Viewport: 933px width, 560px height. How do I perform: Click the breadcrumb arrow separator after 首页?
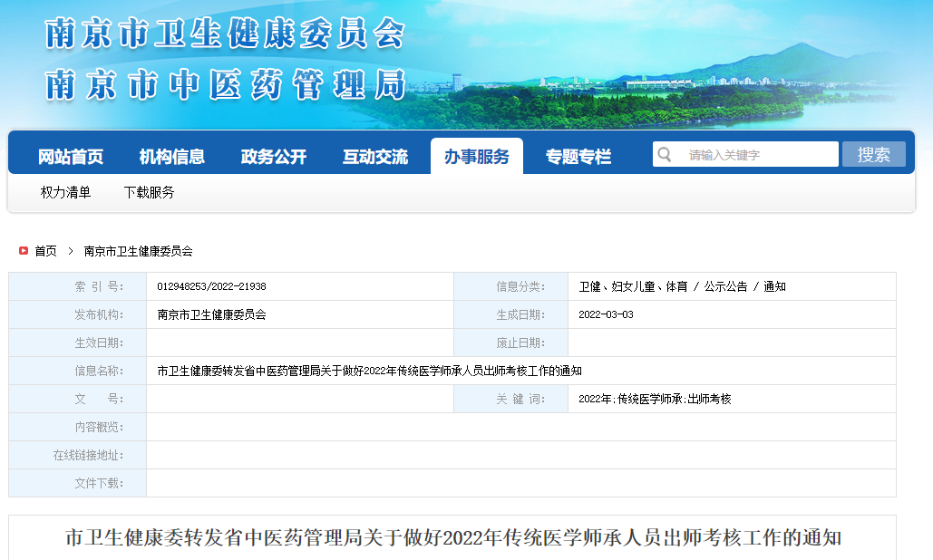[70, 251]
